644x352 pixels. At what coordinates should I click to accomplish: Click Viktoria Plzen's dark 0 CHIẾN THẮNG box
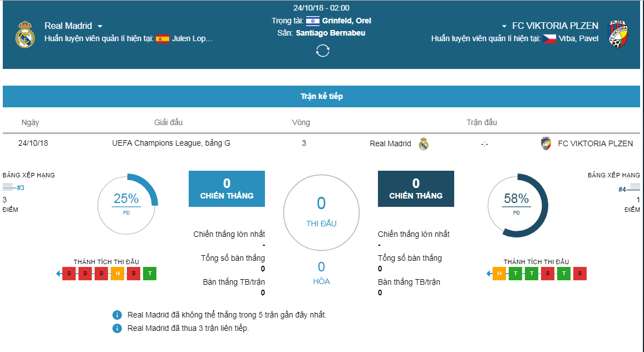click(x=416, y=189)
